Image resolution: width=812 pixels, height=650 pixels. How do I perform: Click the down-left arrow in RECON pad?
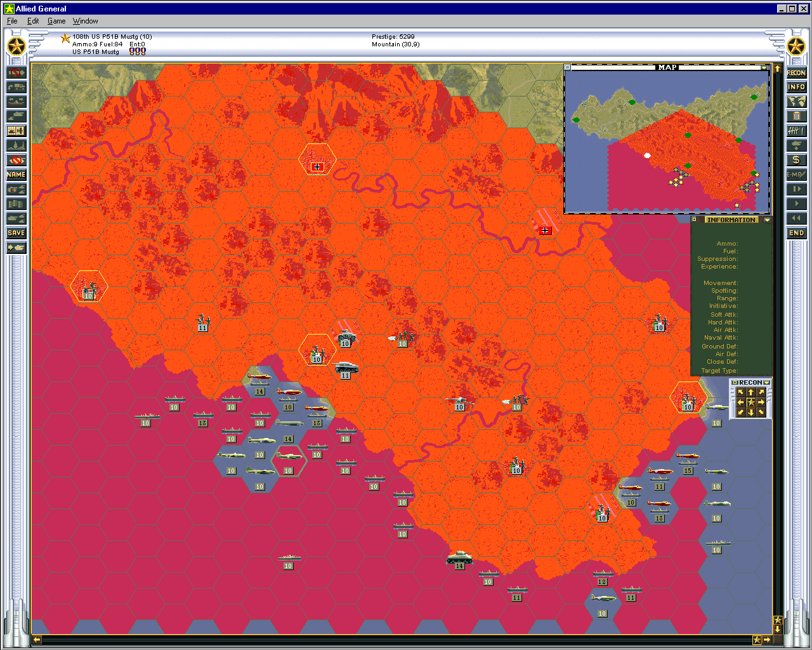point(740,413)
